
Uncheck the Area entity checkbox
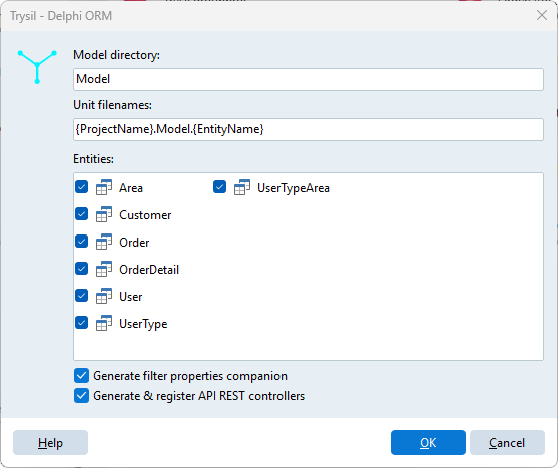(x=81, y=186)
